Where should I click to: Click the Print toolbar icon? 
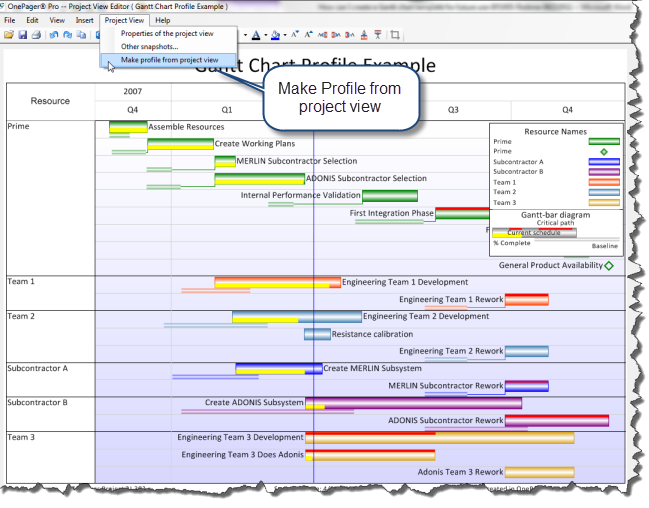click(x=36, y=34)
